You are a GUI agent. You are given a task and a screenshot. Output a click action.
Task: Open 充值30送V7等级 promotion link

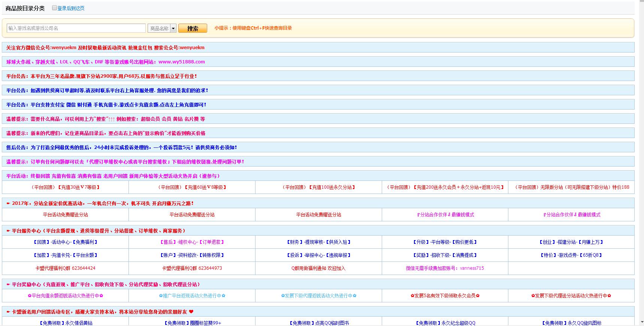pyautogui.click(x=66, y=187)
